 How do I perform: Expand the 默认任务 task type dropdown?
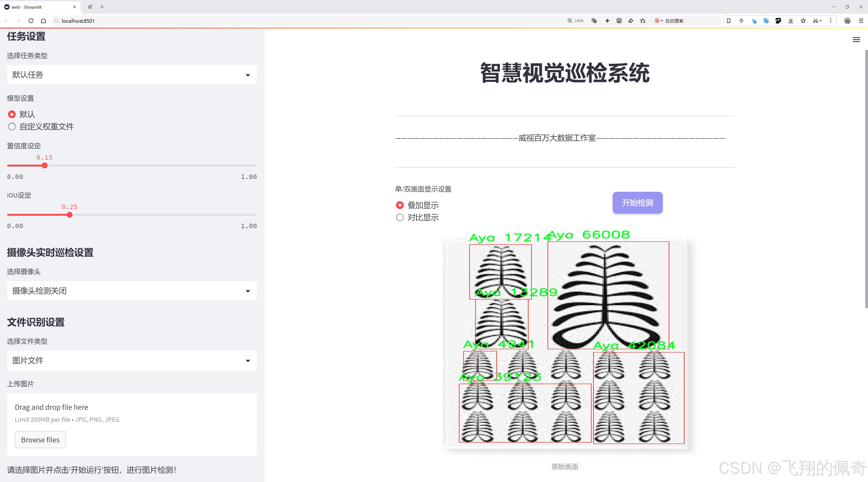click(x=132, y=75)
